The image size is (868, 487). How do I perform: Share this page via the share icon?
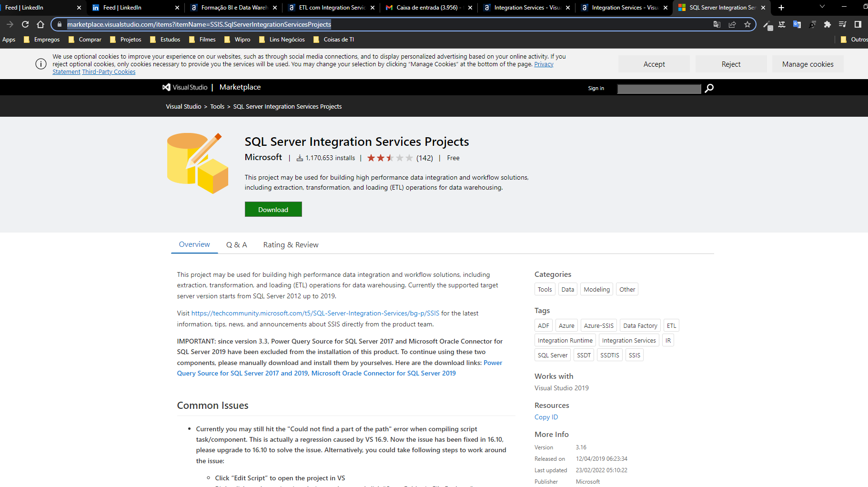pyautogui.click(x=732, y=24)
